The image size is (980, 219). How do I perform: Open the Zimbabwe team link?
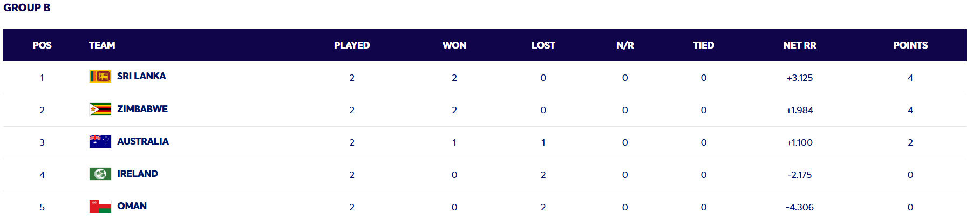pos(142,109)
